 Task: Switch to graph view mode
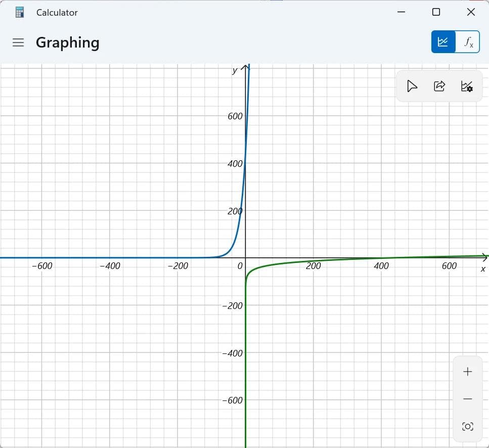[x=443, y=42]
